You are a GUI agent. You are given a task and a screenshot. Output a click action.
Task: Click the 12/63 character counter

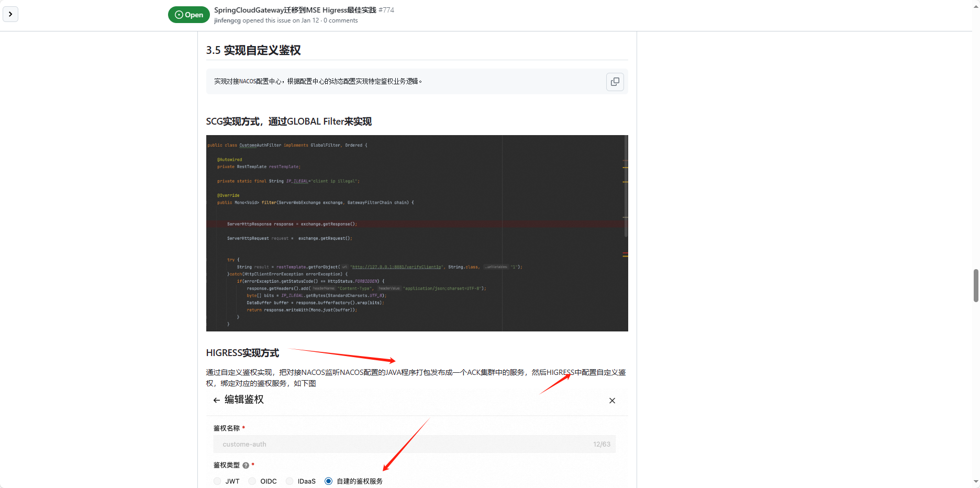[x=602, y=444]
